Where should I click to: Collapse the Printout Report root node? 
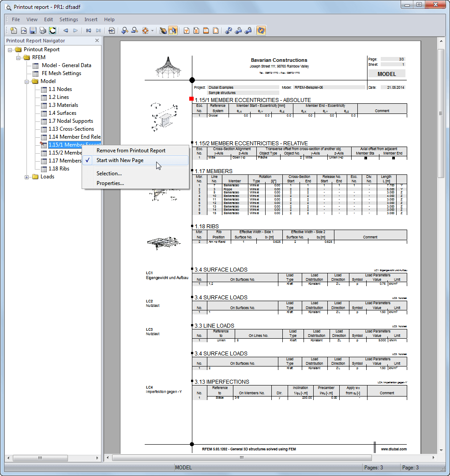[x=10, y=50]
